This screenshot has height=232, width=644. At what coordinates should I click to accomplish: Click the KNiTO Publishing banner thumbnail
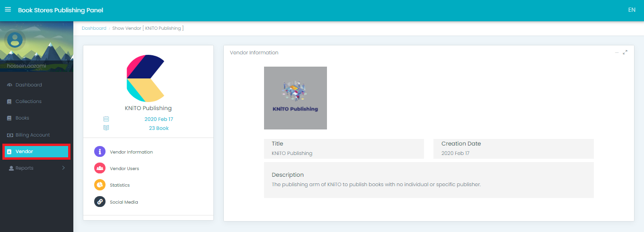295,98
